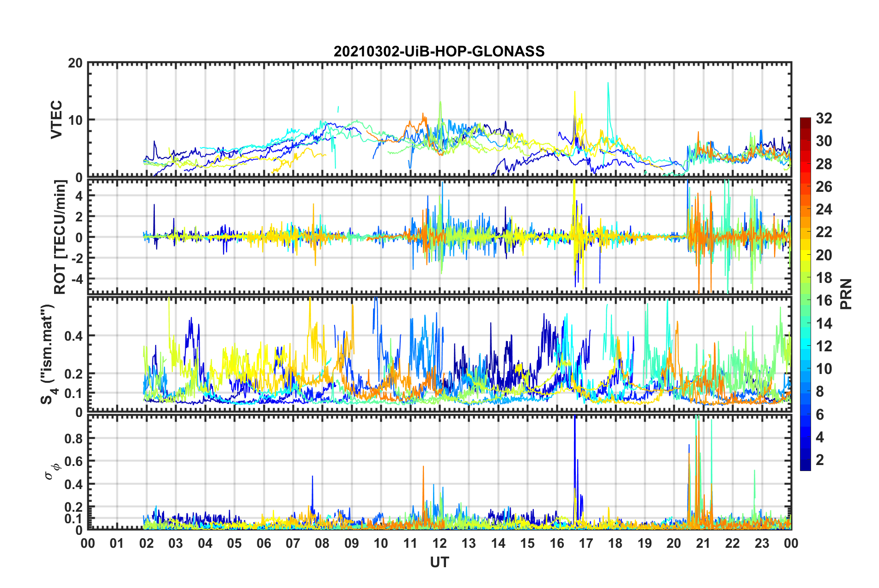Click the plot title 20210302-UiB-HOP-GLONASS
This screenshot has width=879, height=588.
439,51
